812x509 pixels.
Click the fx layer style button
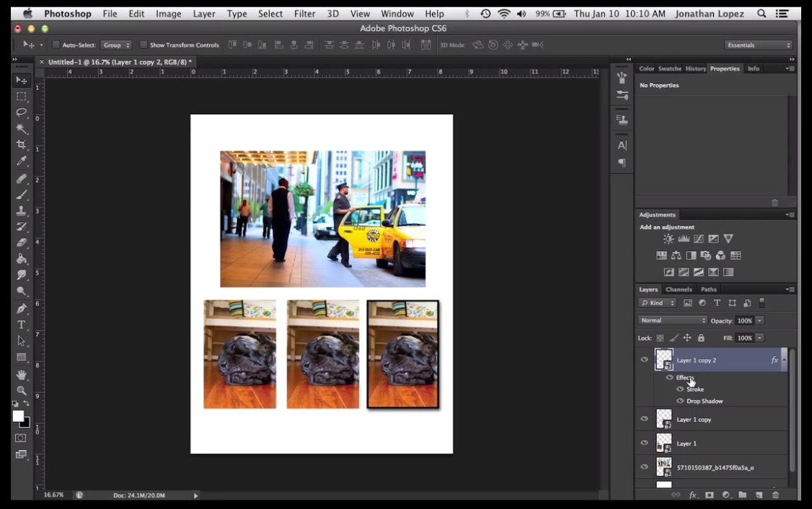(x=692, y=495)
